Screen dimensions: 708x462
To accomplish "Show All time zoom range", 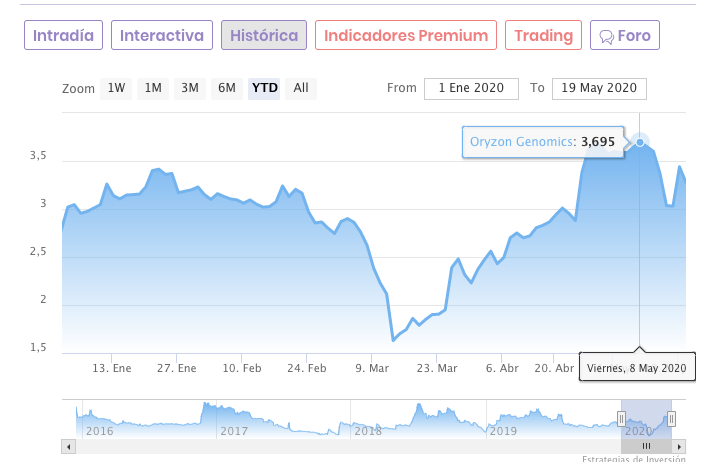I will 301,88.
